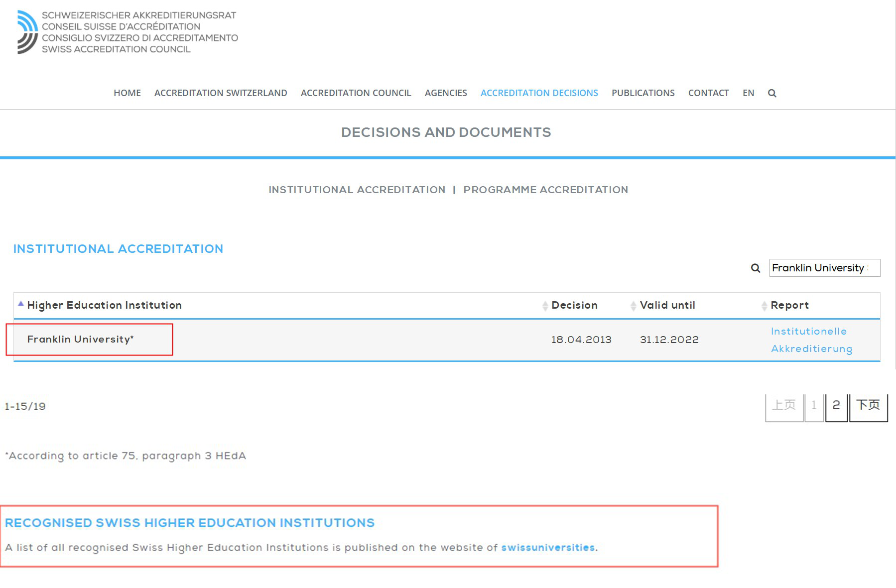Click Higher Education Institution column header

[104, 305]
